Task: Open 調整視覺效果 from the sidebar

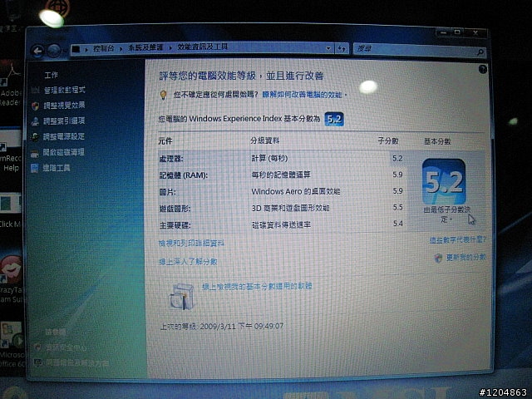Action: pos(64,106)
